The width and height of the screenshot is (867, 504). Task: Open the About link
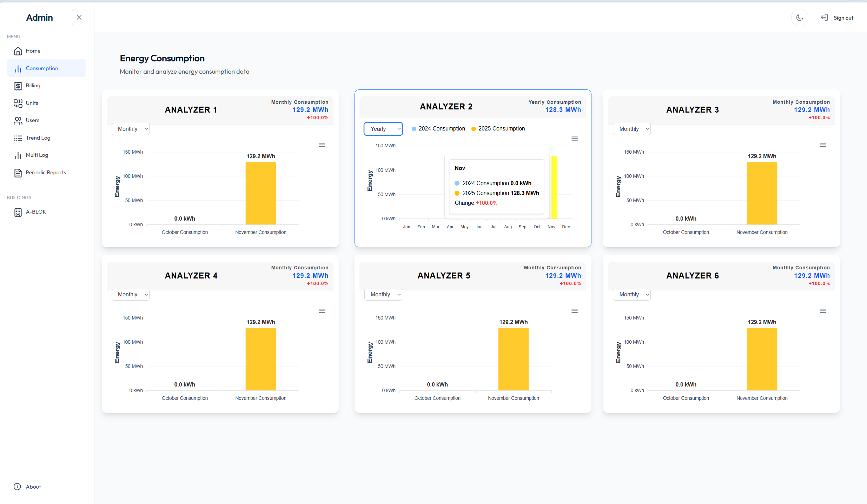pos(33,487)
